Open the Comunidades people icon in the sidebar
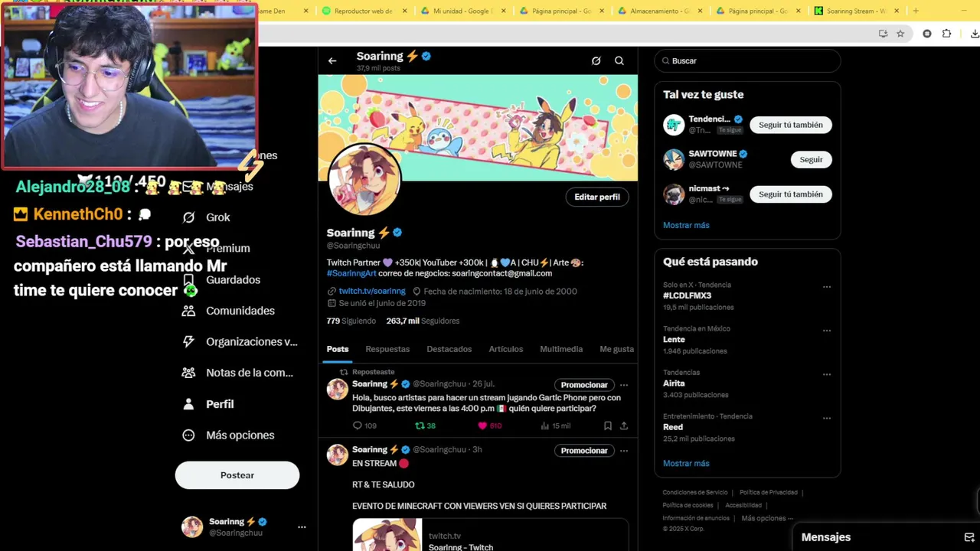The height and width of the screenshot is (551, 980). [188, 311]
